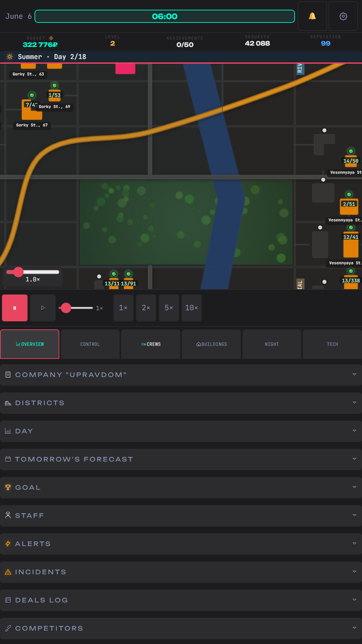Click the Competitors icon
The height and width of the screenshot is (644, 362).
pyautogui.click(x=8, y=628)
